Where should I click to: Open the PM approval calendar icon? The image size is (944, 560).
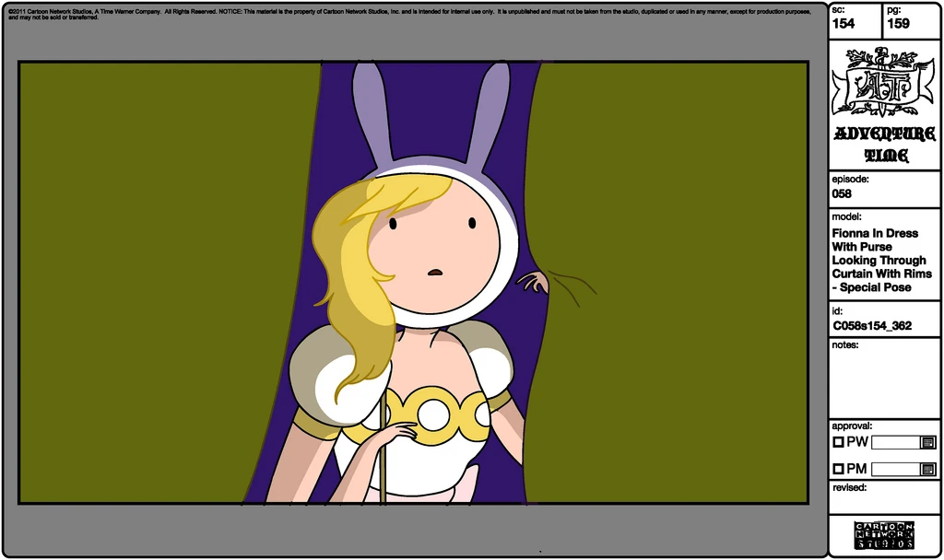coord(927,469)
